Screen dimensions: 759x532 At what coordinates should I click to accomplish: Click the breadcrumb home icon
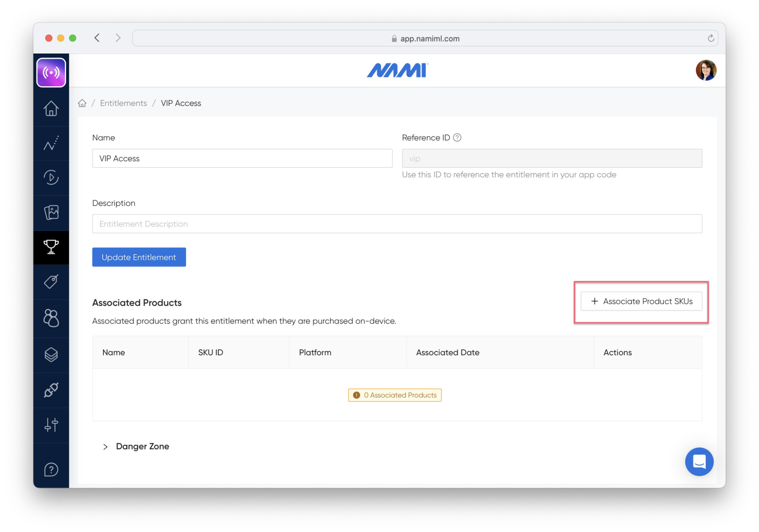point(82,103)
